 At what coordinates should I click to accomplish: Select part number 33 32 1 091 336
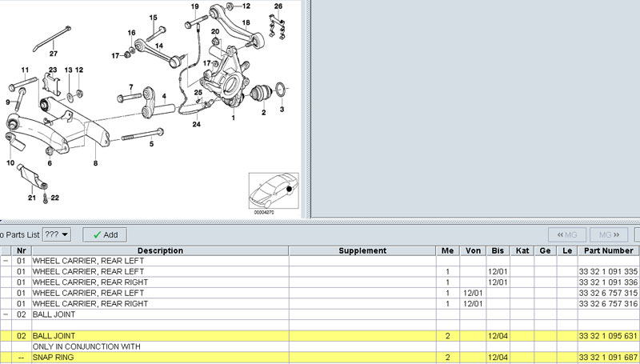607,282
